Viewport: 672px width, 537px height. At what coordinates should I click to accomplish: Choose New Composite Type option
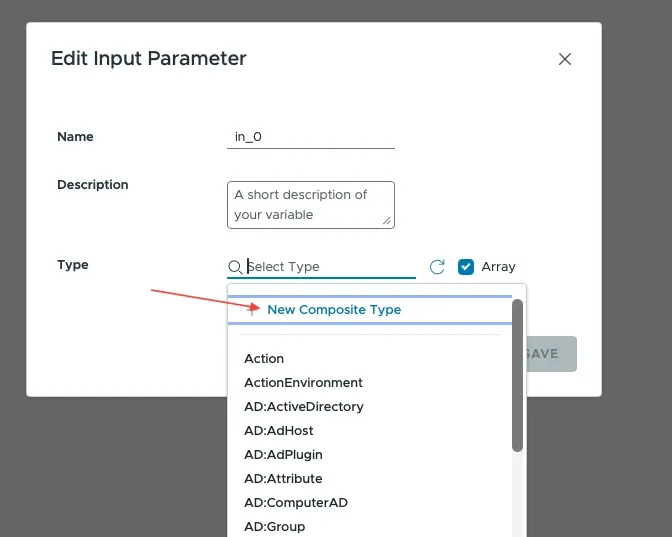pos(334,310)
